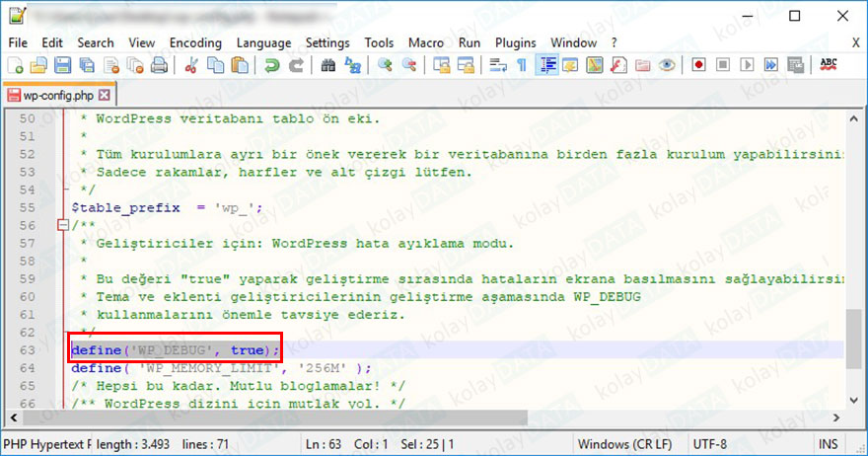The width and height of the screenshot is (868, 456).
Task: Toggle word wrap in the toolbar
Action: click(498, 65)
